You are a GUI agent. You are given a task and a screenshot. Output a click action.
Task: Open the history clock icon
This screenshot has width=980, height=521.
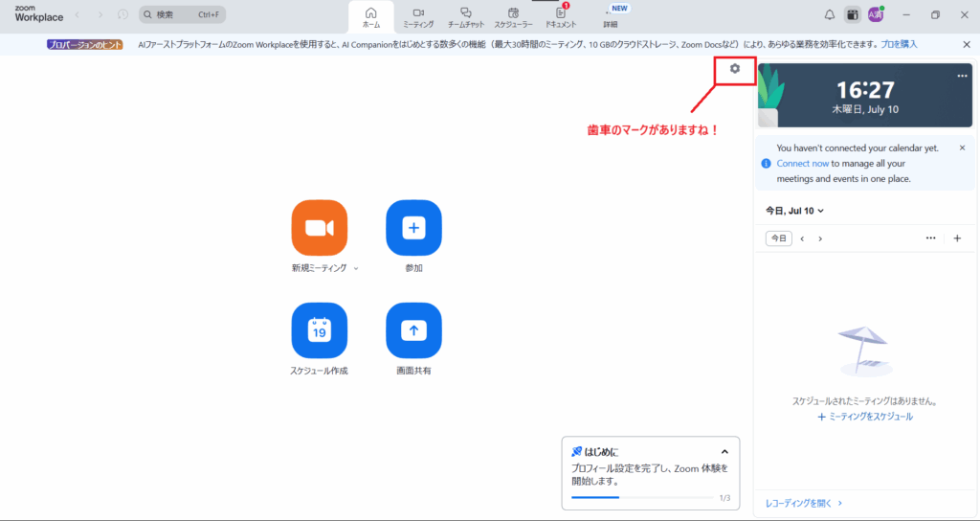[123, 14]
